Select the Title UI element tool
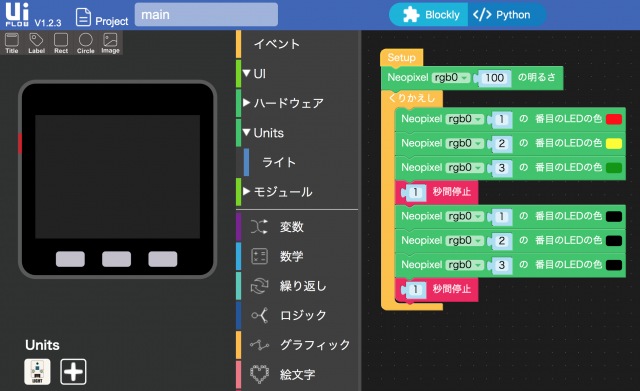 click(x=12, y=43)
